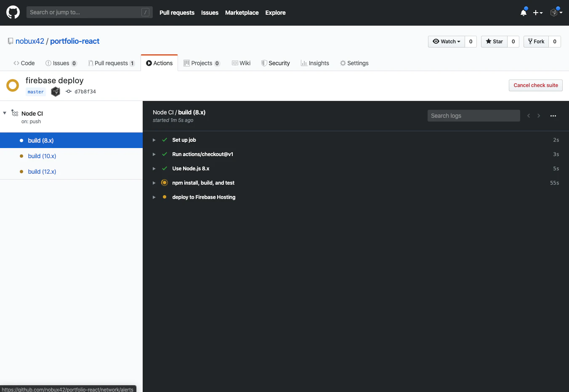
Task: Open the user avatar menu
Action: (x=556, y=13)
